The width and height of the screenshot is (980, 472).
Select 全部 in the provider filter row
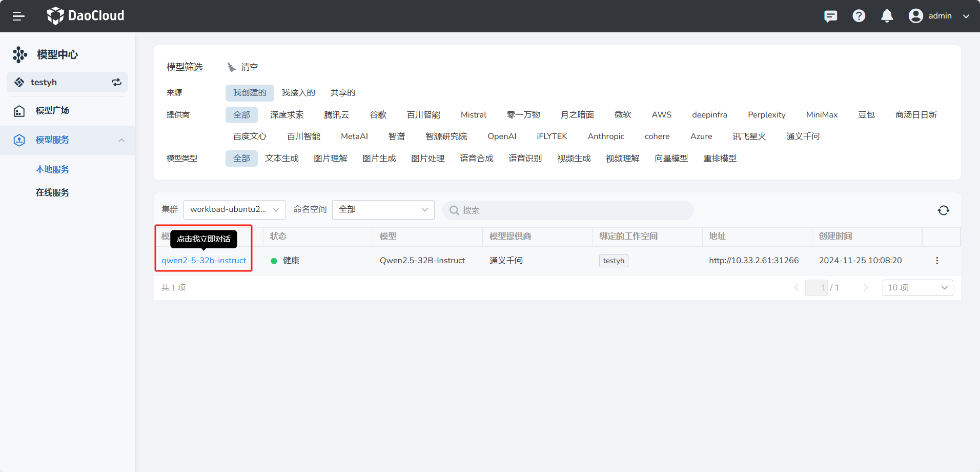pos(241,115)
